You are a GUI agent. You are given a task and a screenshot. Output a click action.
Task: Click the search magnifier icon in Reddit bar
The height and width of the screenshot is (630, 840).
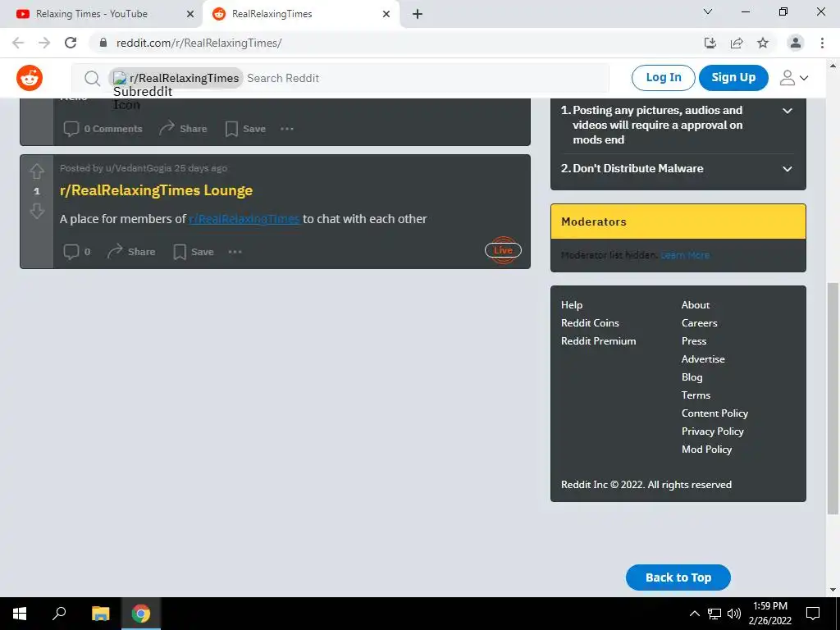[92, 78]
